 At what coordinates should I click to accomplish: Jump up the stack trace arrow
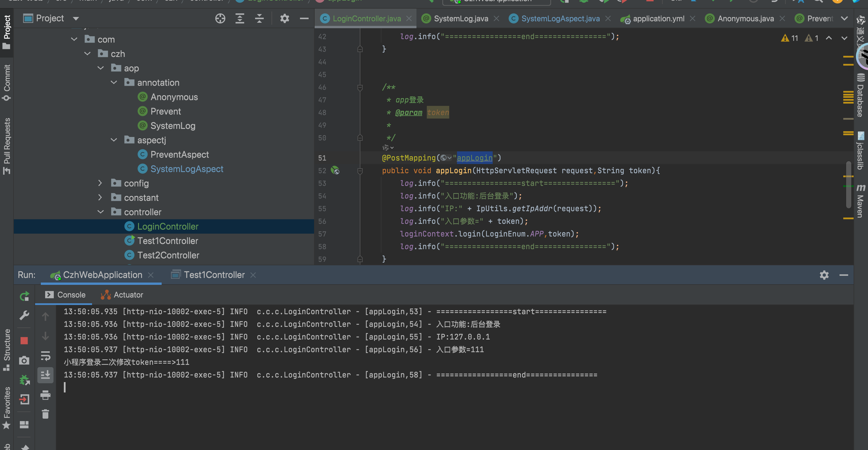(45, 316)
